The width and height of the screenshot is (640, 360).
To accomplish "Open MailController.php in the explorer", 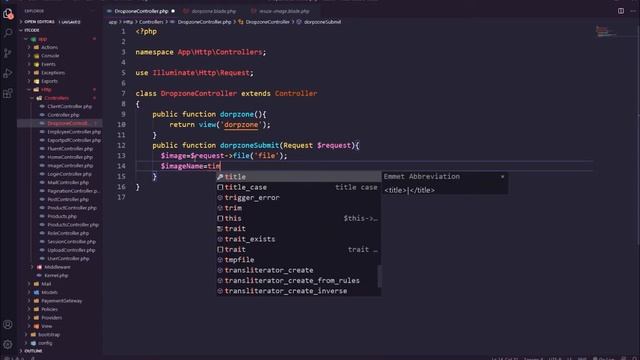I will [68, 182].
